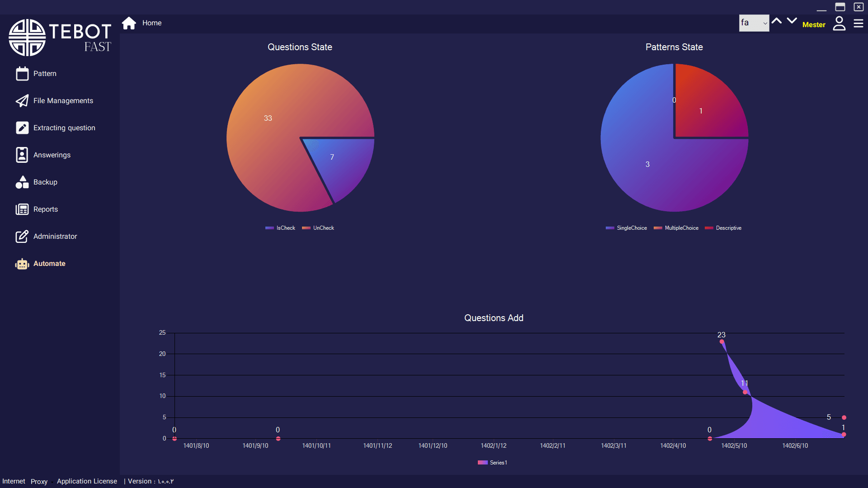The height and width of the screenshot is (488, 868).
Task: Toggle the SingleChoice legend entry
Action: click(x=627, y=228)
